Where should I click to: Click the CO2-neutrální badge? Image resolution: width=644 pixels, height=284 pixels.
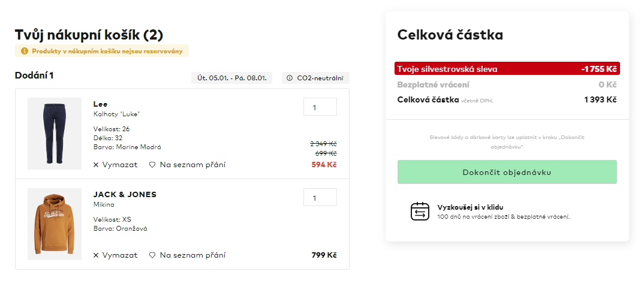(315, 78)
